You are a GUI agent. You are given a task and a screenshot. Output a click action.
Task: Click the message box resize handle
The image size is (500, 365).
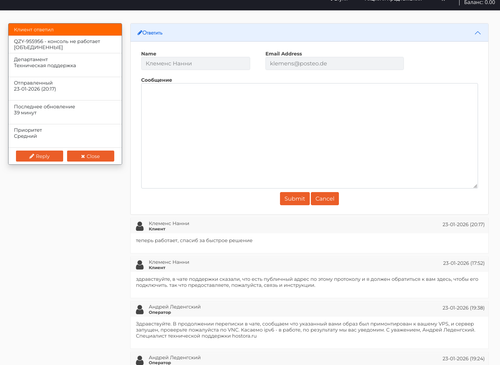click(x=475, y=186)
